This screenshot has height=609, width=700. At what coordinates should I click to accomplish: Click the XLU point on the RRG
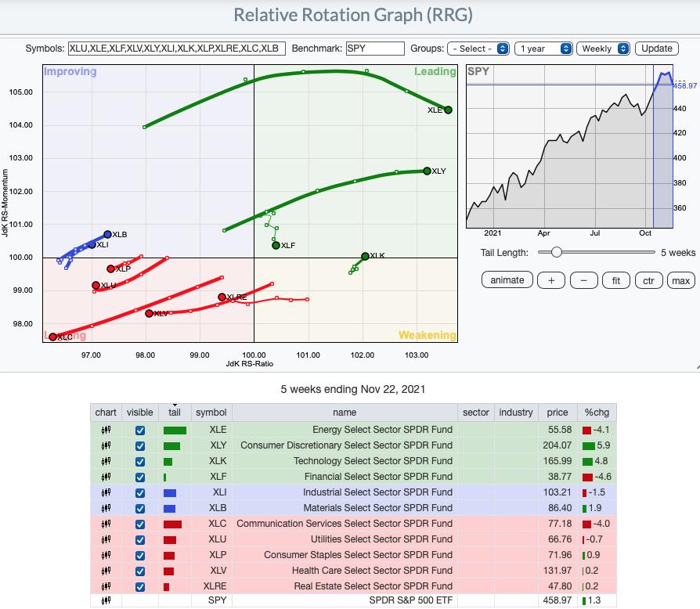96,285
